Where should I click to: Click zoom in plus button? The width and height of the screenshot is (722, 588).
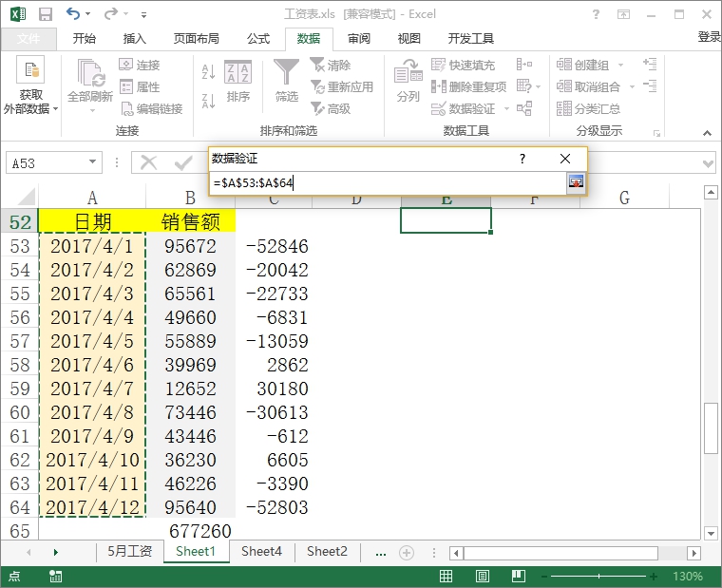point(654,576)
